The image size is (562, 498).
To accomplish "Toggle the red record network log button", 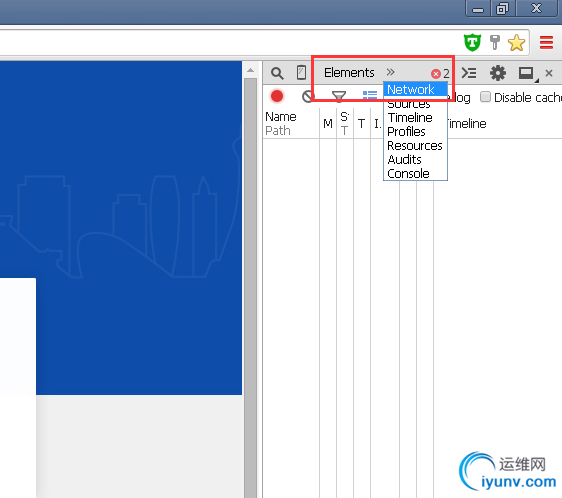I will 277,96.
